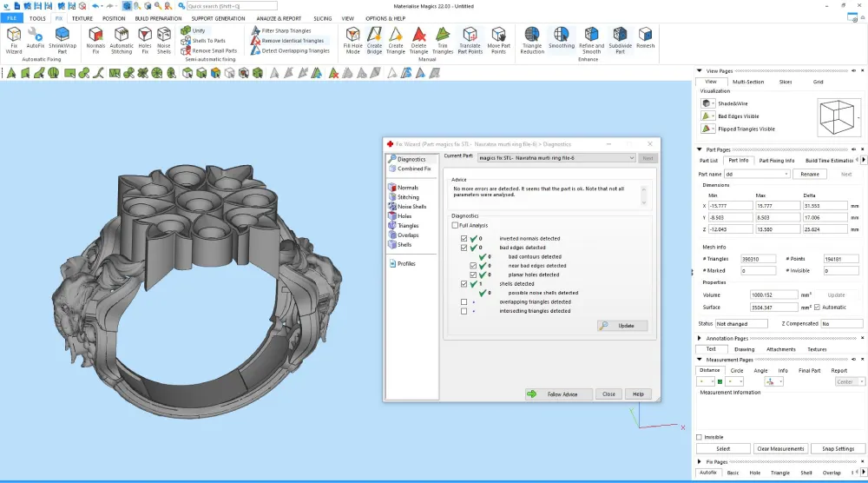868x483 pixels.
Task: Open Bad Edges Visible dropdown
Action: point(713,116)
